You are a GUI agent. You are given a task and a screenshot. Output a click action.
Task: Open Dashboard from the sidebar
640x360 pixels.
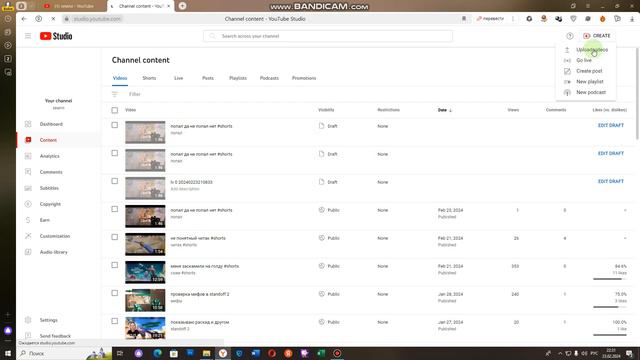pyautogui.click(x=51, y=124)
